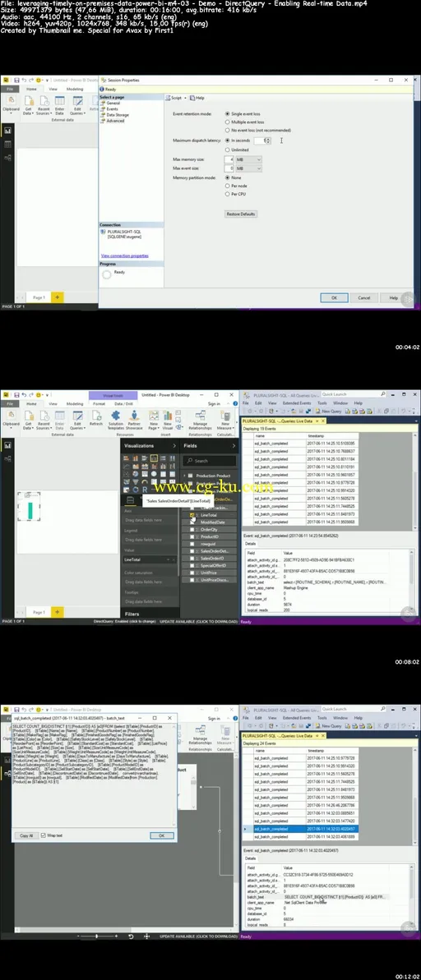Image resolution: width=421 pixels, height=980 pixels.
Task: Click Fit to page icon in bottom frame
Action: click(146, 936)
